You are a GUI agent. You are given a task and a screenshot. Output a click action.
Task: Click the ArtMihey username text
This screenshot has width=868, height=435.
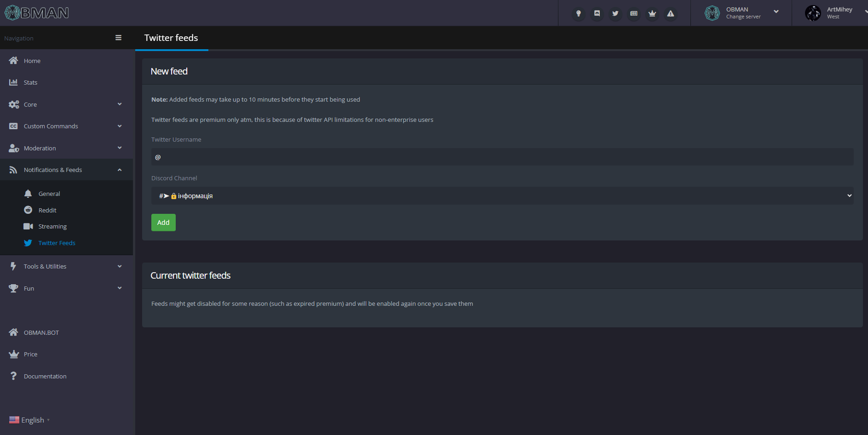pos(839,9)
